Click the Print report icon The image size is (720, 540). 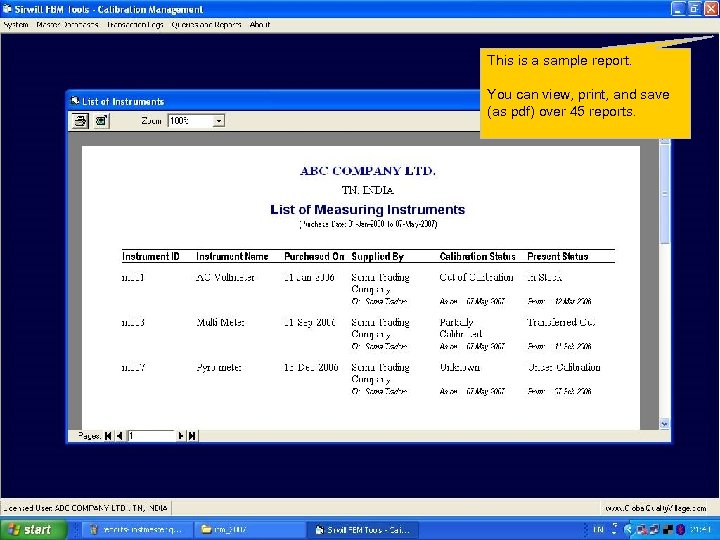click(x=80, y=121)
